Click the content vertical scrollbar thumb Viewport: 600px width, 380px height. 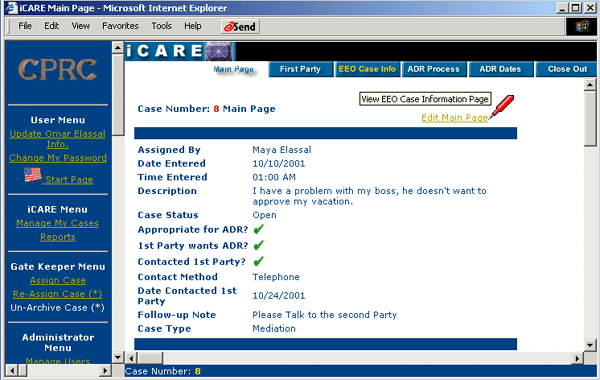click(x=590, y=118)
